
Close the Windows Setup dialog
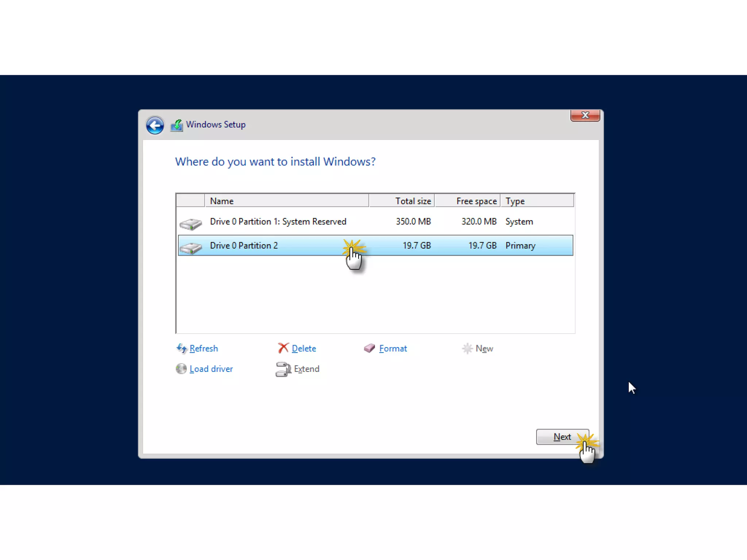click(585, 115)
